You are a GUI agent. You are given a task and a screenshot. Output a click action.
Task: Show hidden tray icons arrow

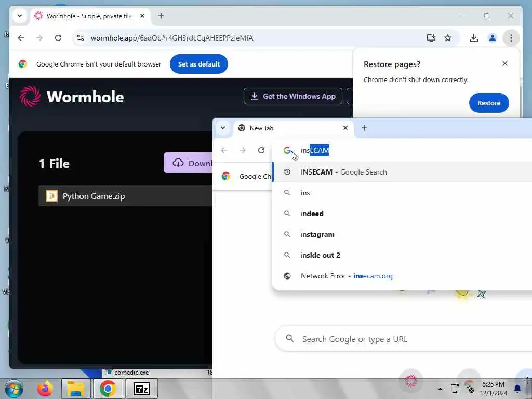tap(440, 389)
